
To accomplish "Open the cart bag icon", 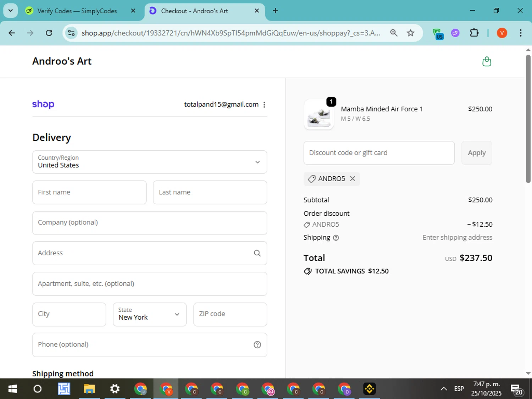I will click(487, 61).
